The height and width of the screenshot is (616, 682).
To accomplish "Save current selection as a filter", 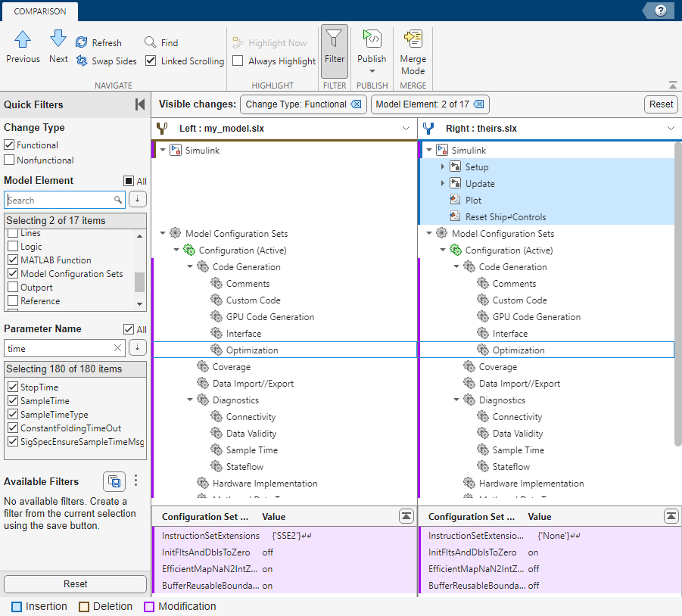I will (114, 481).
